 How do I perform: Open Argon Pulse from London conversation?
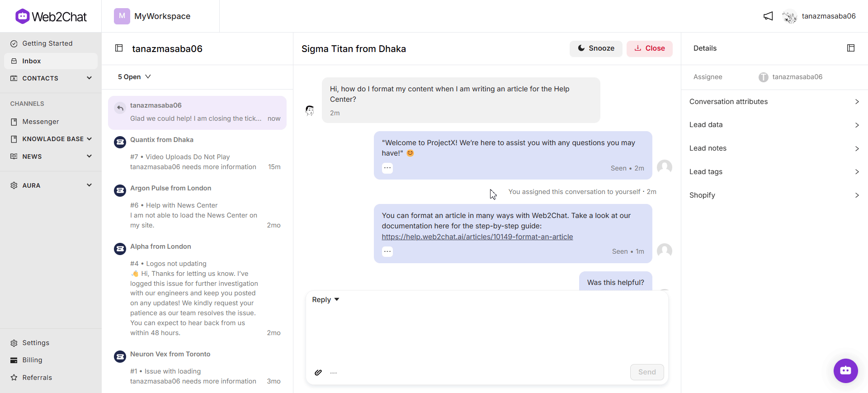click(x=197, y=207)
